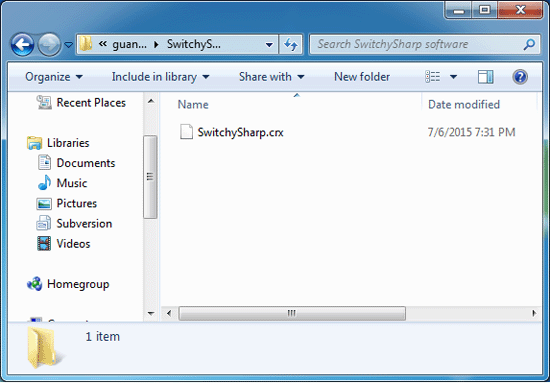
Task: Open the Include in library menu
Action: tap(160, 77)
